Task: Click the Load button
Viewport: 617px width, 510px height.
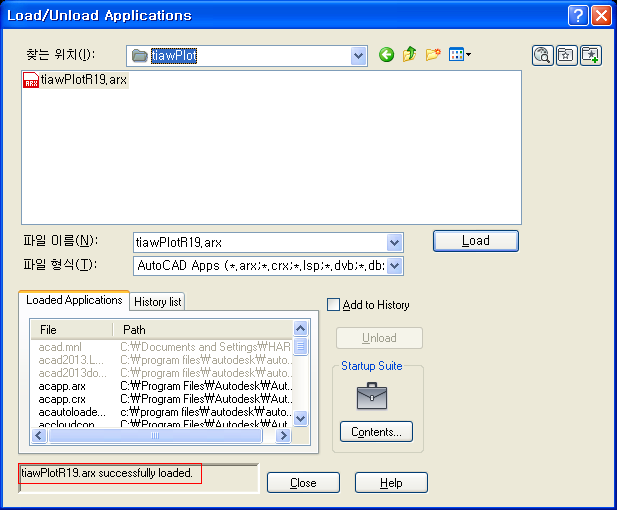Action: coord(476,241)
